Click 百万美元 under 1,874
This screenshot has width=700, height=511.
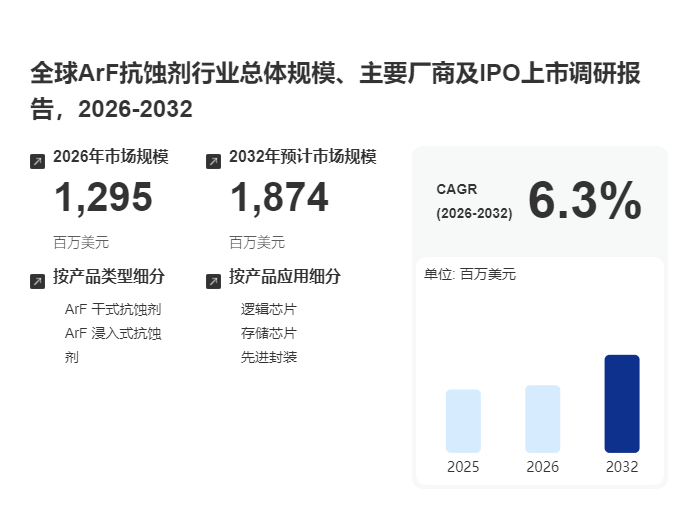257,243
